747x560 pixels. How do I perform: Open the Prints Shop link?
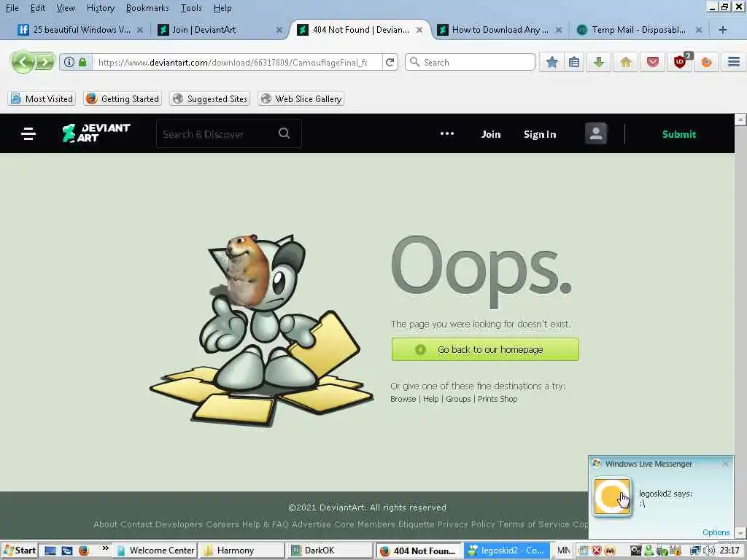click(498, 399)
